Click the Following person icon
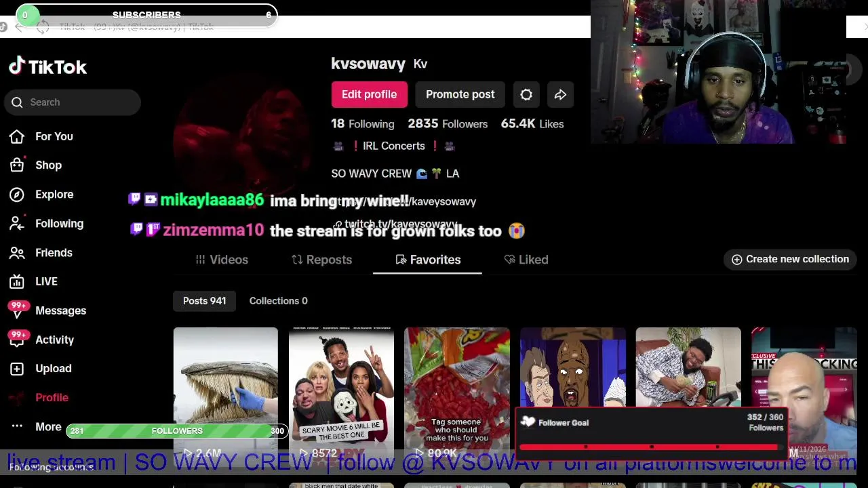 tap(17, 224)
